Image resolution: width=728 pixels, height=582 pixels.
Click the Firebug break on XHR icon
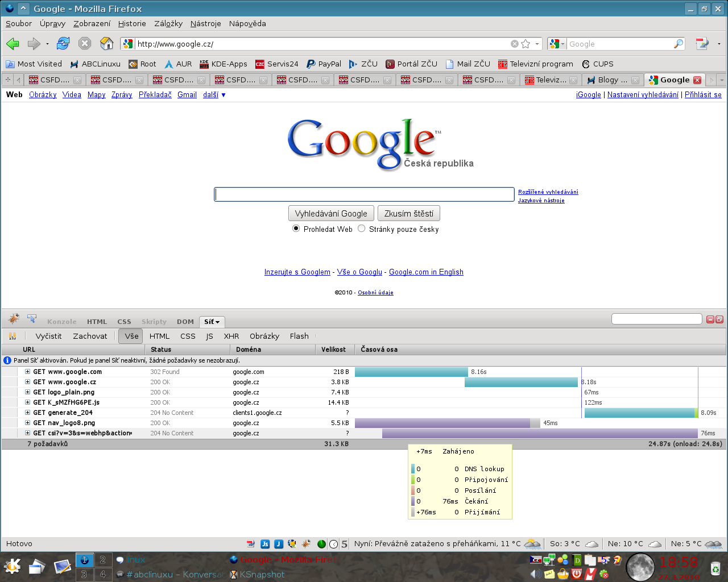13,336
